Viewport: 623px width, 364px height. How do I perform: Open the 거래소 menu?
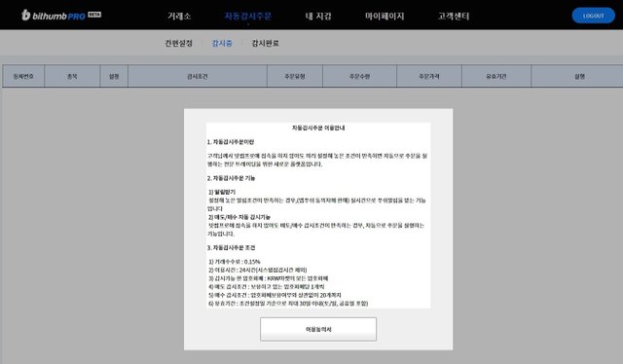[179, 16]
